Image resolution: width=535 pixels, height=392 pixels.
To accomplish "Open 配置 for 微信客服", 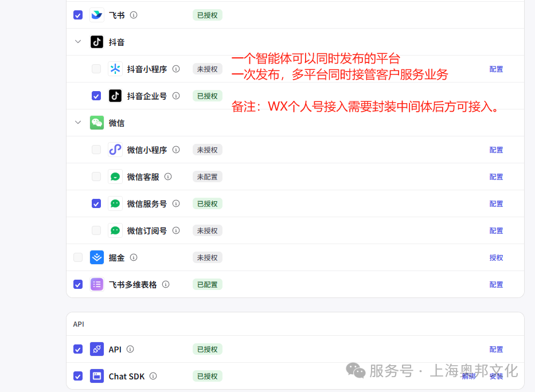I will click(x=495, y=177).
